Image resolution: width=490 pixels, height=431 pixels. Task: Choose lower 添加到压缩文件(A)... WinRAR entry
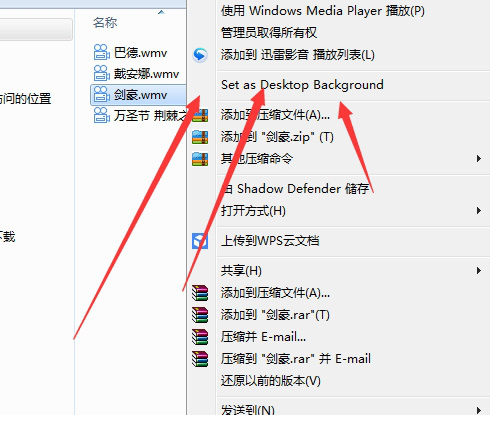(275, 293)
